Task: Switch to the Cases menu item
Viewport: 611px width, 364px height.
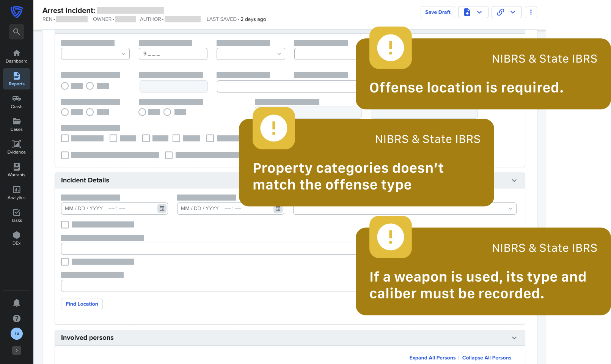Action: click(x=16, y=124)
